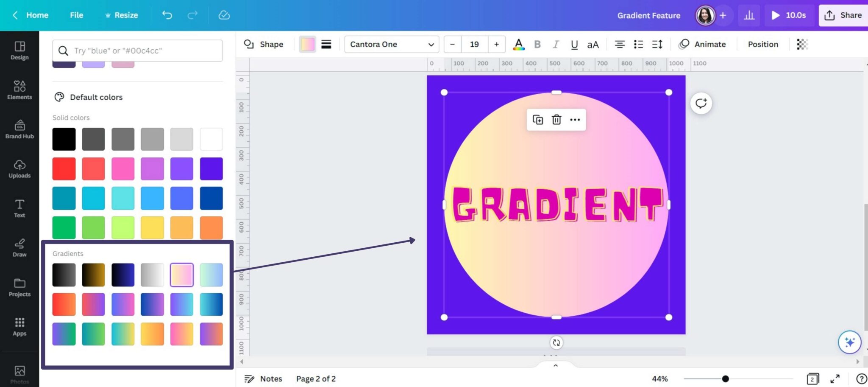
Task: Expand the three-dots more options menu
Action: [x=575, y=120]
